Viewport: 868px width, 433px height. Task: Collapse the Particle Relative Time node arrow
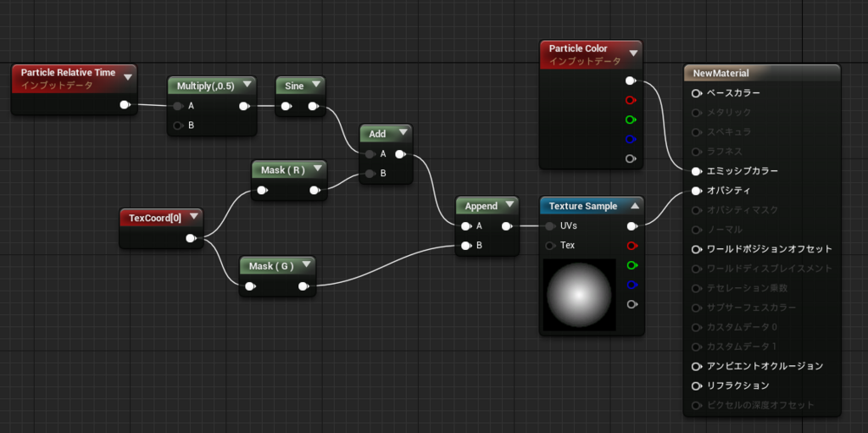128,77
